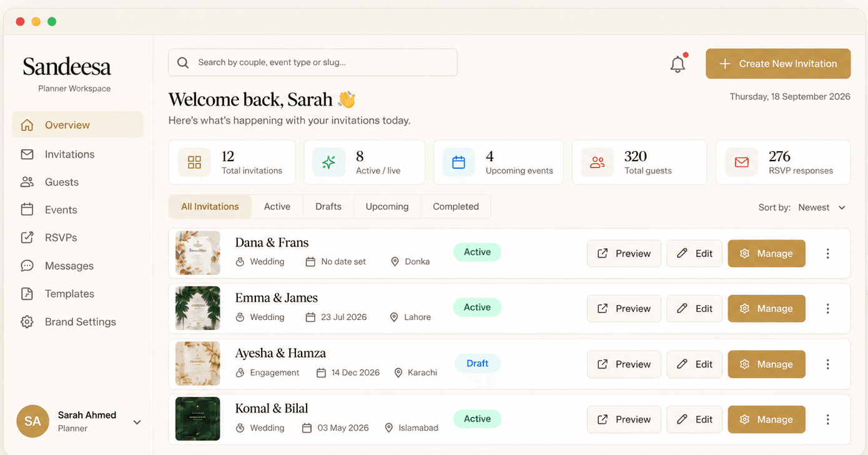Switch to the Upcoming tab
This screenshot has width=868, height=455.
pyautogui.click(x=387, y=207)
